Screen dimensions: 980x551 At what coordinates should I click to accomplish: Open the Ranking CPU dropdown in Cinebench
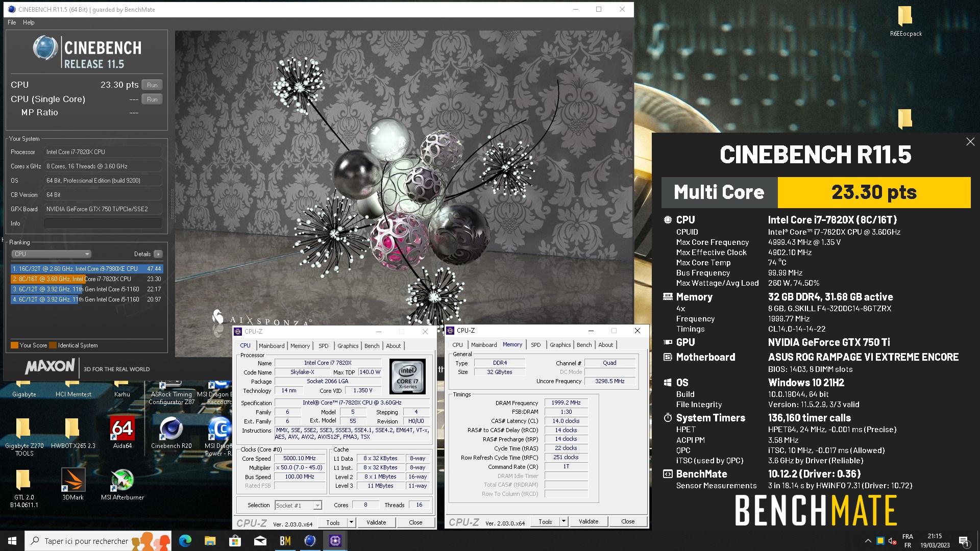(51, 254)
